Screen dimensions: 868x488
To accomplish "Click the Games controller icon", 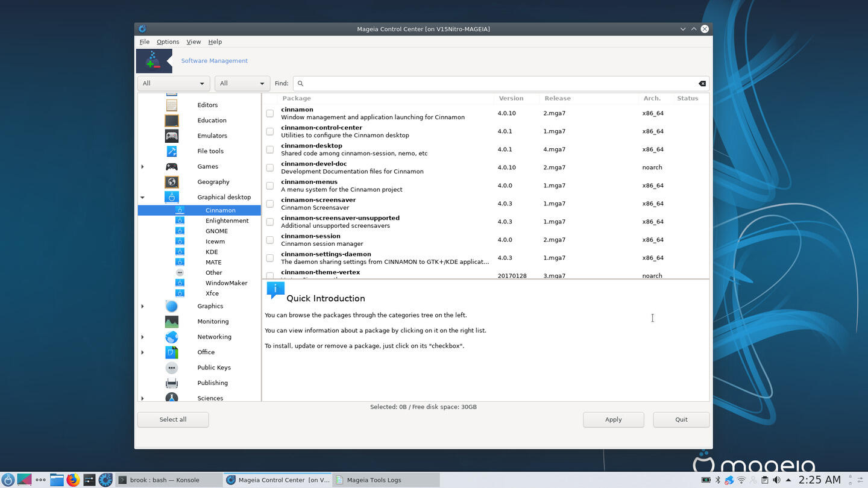I will (172, 166).
